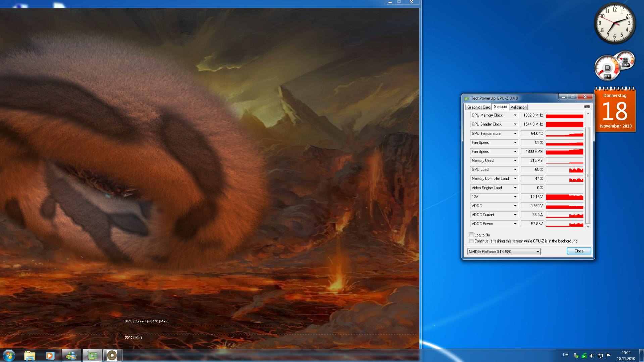The width and height of the screenshot is (644, 362).
Task: Click the Show Desktop strip at taskbar end
Action: click(641, 355)
